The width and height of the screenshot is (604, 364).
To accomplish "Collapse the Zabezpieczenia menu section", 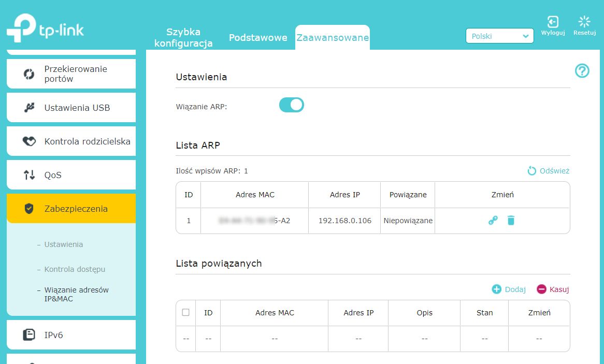I will pos(71,209).
